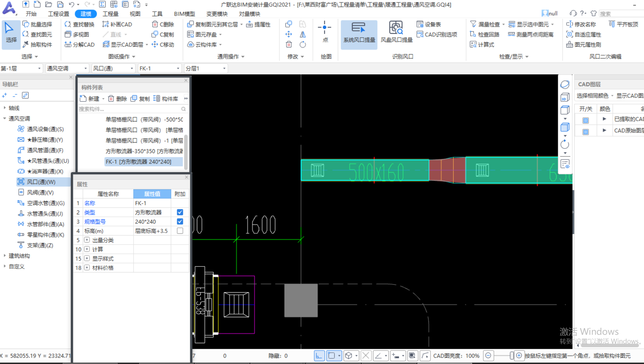Select ★静压箱(通)(V) in navigation tree

tap(40, 140)
